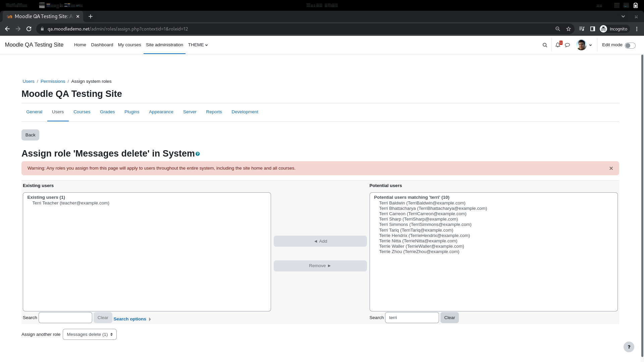The height and width of the screenshot is (362, 644).
Task: Open Chrome three-dot menu
Action: 637,29
